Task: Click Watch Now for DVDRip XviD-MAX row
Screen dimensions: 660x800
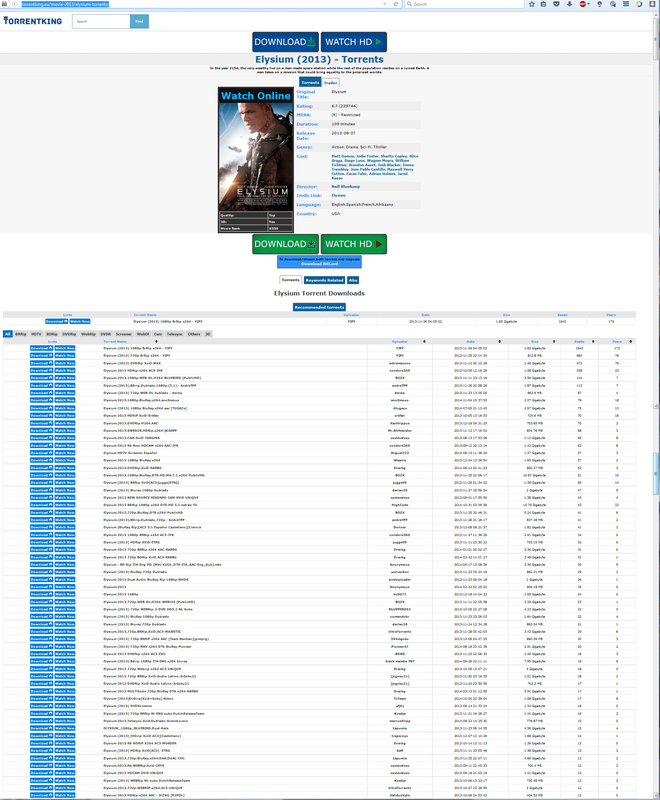Action: click(x=65, y=363)
